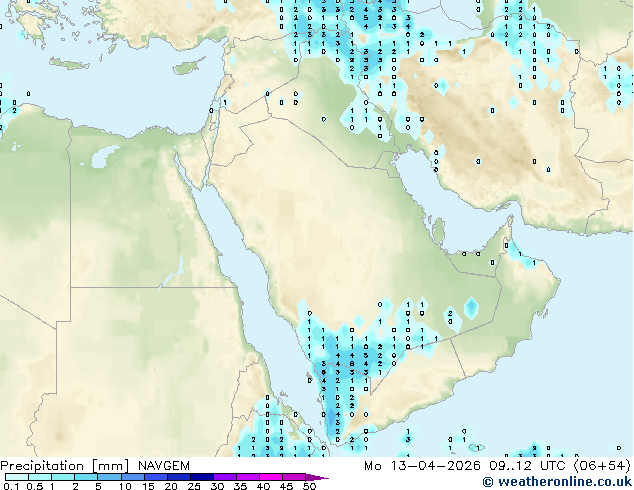Pick the dark blue swatch between 20 and 25

[x=178, y=477]
